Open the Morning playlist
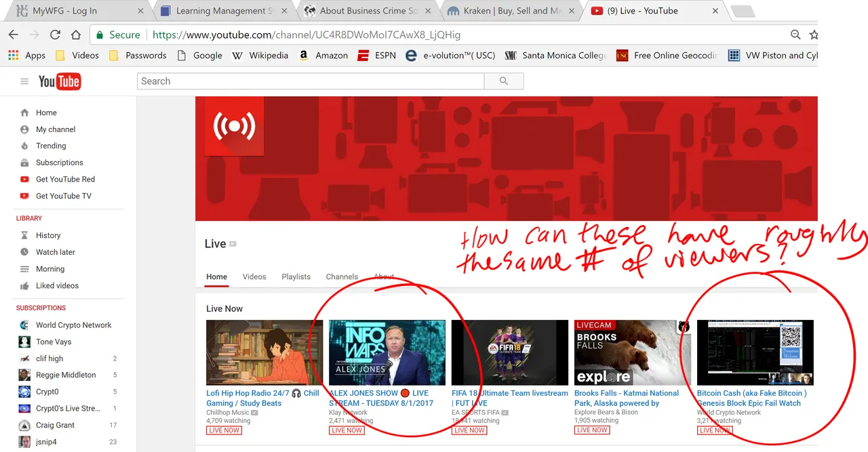The width and height of the screenshot is (868, 452). 50,269
